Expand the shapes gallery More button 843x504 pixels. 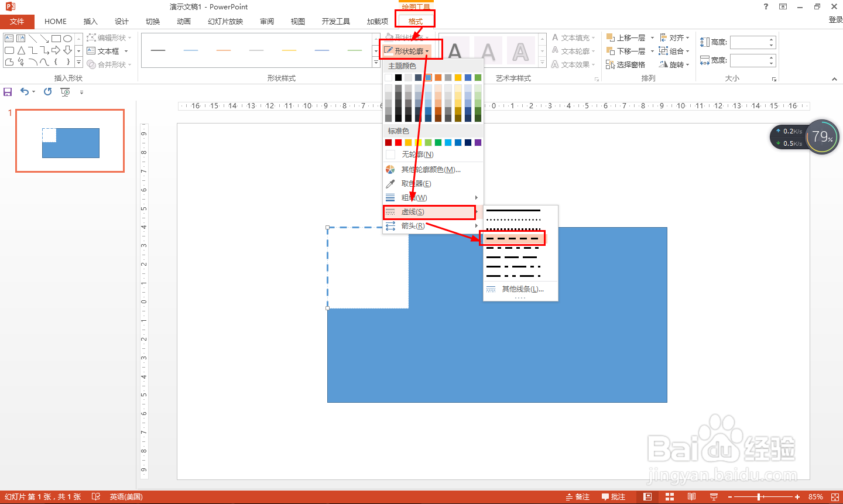pos(78,62)
